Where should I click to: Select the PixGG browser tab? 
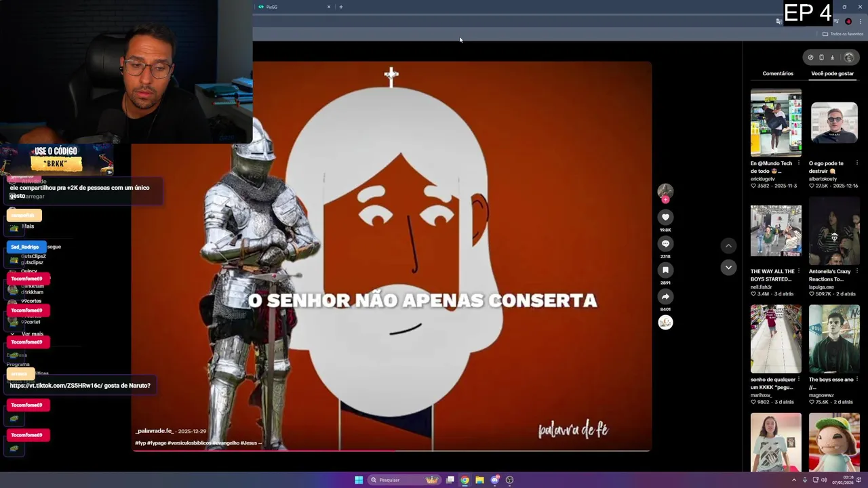click(293, 7)
